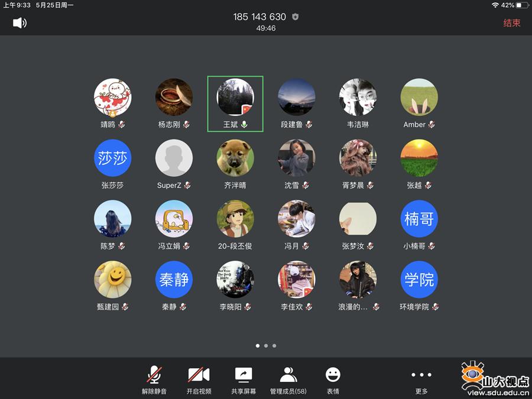The width and height of the screenshot is (532, 399).
Task: Select 冯立娟 cartoon avatar
Action: pyautogui.click(x=174, y=219)
